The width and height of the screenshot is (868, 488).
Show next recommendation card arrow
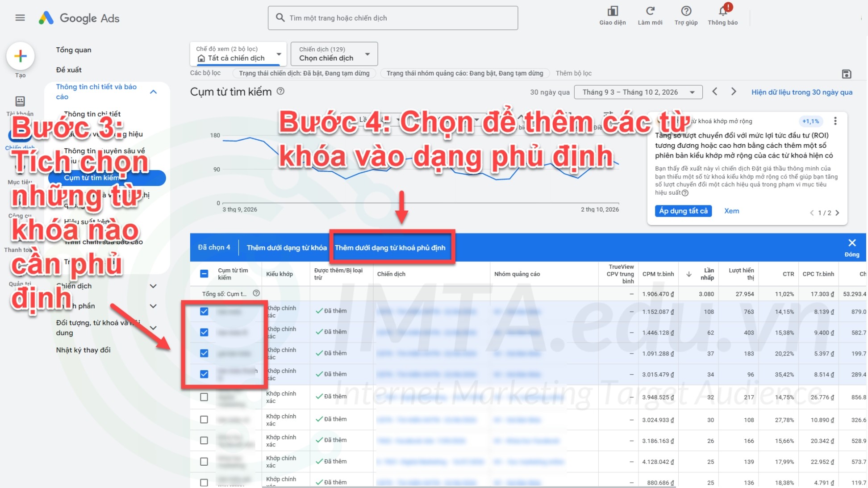[x=838, y=213]
